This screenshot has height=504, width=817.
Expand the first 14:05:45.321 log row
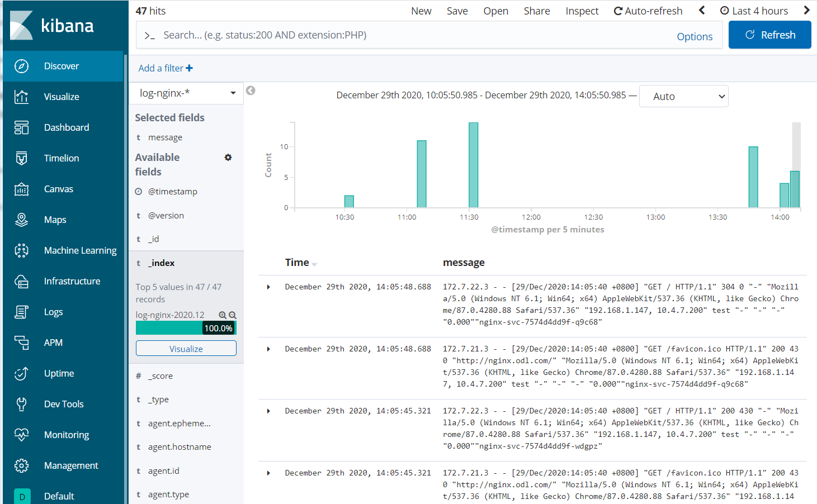[268, 411]
